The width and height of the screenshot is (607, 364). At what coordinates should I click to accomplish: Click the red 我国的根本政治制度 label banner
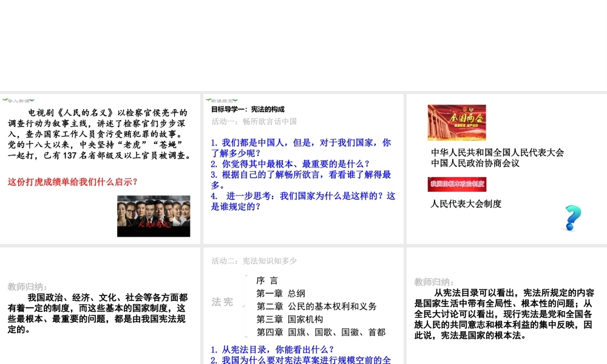pyautogui.click(x=457, y=184)
